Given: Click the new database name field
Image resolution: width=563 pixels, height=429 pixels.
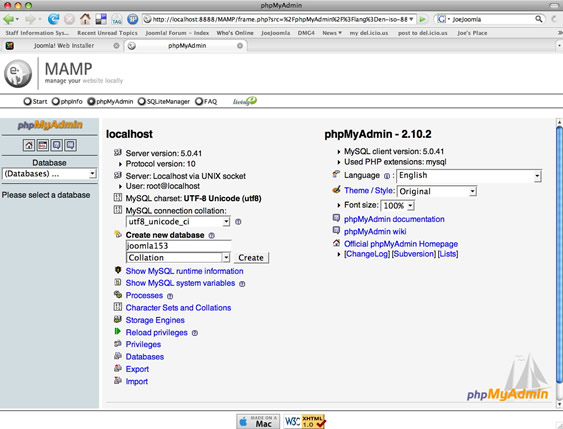Looking at the screenshot, I should pyautogui.click(x=178, y=246).
